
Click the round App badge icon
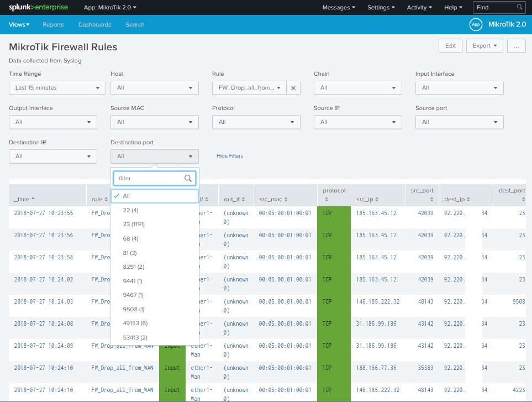pos(475,24)
